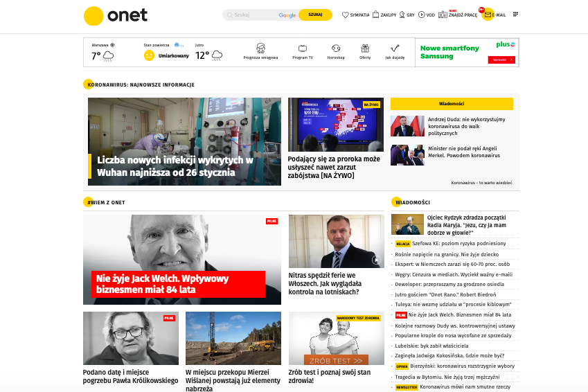The height and width of the screenshot is (392, 588).
Task: Open the Prognoza smogowa icon
Action: click(x=260, y=48)
